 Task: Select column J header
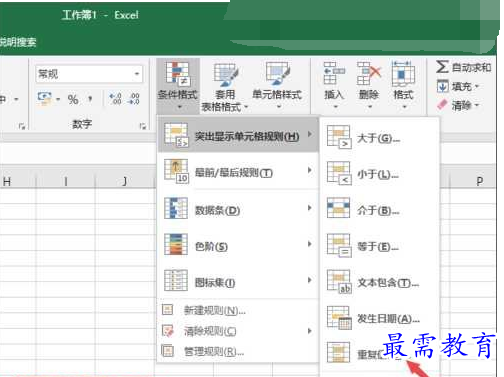pos(125,181)
